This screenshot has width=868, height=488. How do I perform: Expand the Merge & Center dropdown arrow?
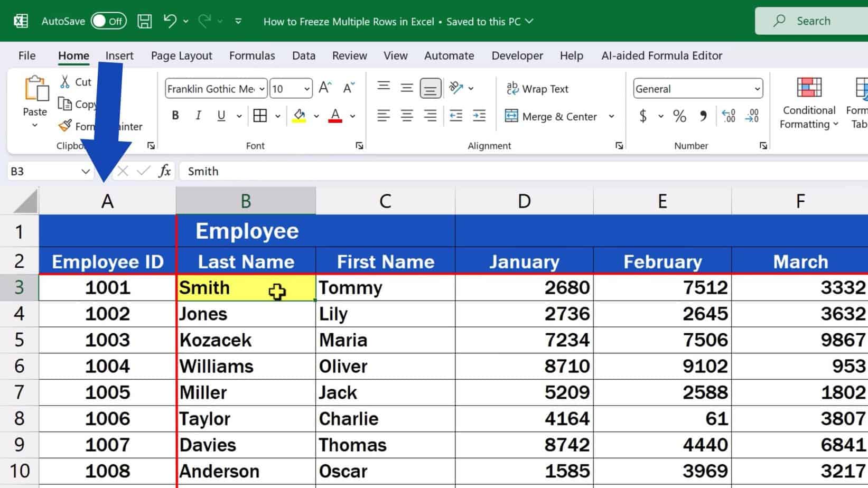[611, 117]
